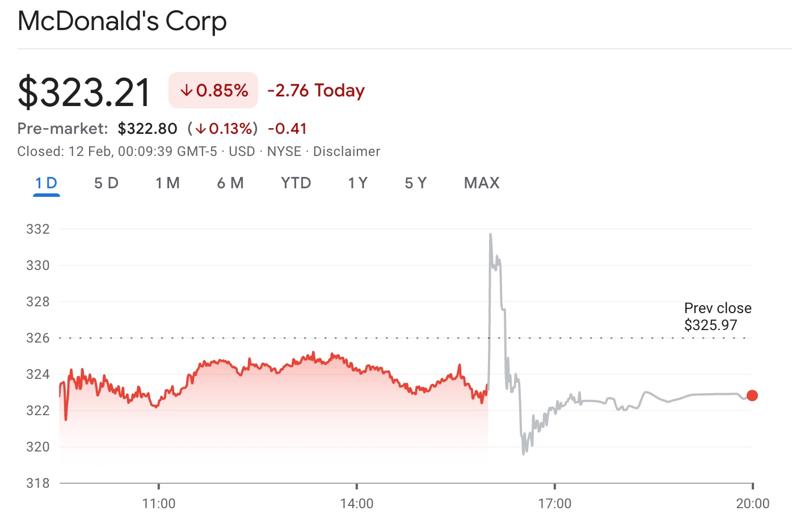Click the after-hours spike peak on chart
The width and height of the screenshot is (792, 532).
tap(490, 234)
